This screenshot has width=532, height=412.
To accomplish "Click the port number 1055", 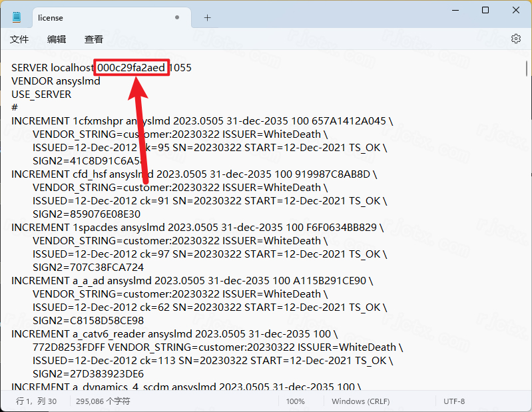I will [180, 67].
